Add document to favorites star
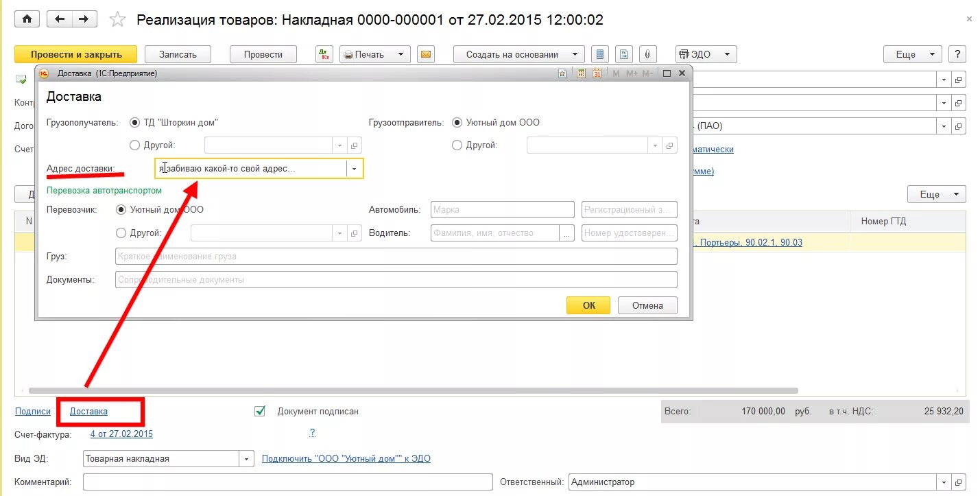Image resolution: width=980 pixels, height=496 pixels. (118, 20)
